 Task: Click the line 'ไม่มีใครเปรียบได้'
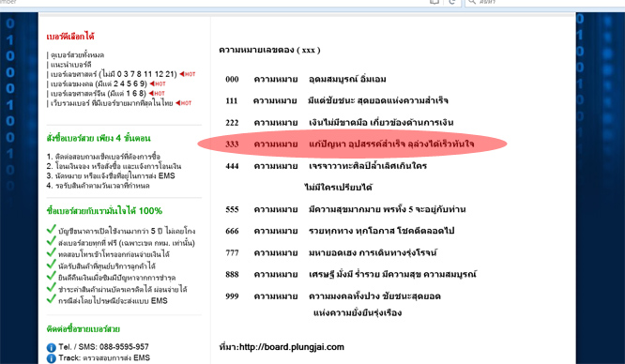tap(339, 188)
